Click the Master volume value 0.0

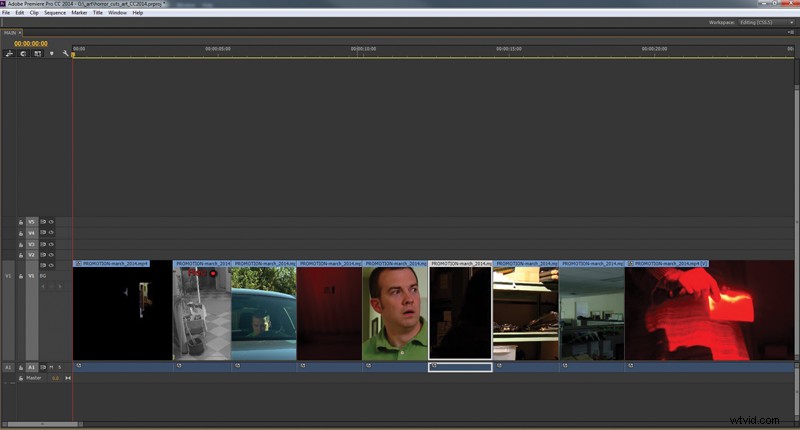pos(55,378)
